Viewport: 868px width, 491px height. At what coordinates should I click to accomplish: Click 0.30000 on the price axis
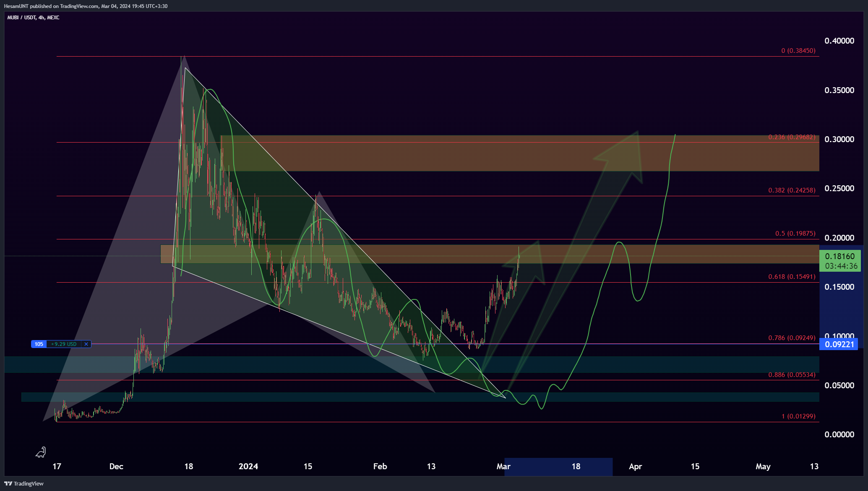coord(839,139)
